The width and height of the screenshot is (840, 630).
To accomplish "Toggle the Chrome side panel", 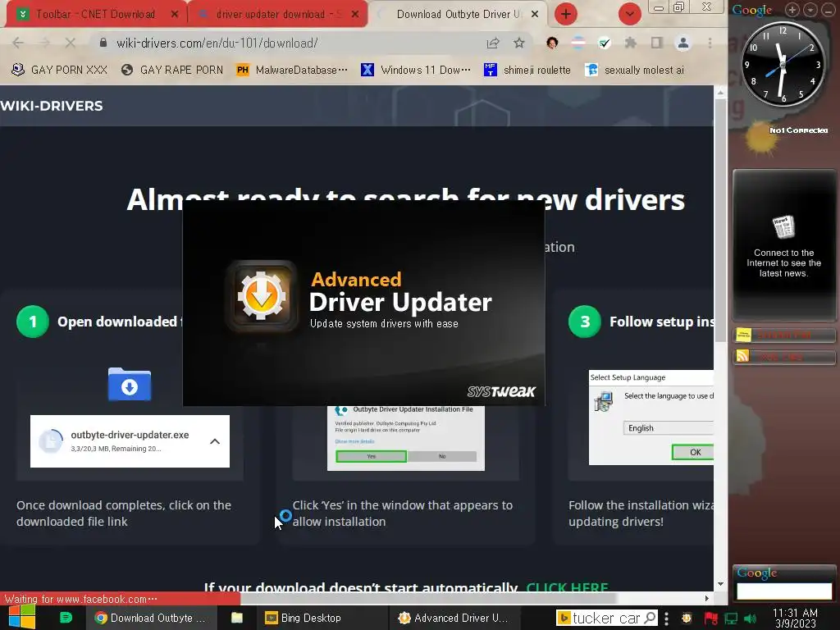I will coord(657,43).
